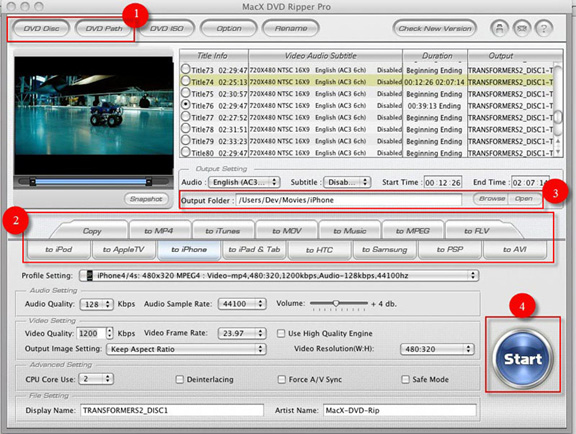Adjust the Volume slider handle
Viewport: 576px width, 434px height.
click(336, 303)
